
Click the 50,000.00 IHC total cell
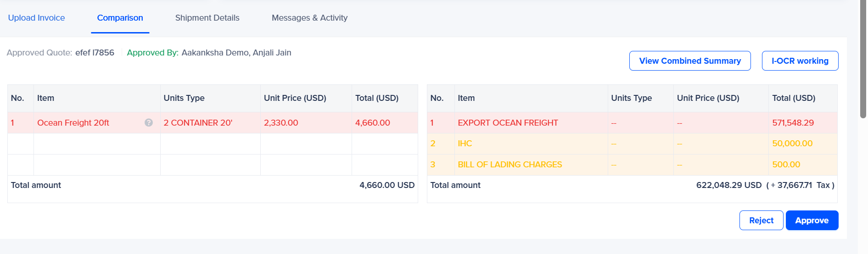(792, 144)
